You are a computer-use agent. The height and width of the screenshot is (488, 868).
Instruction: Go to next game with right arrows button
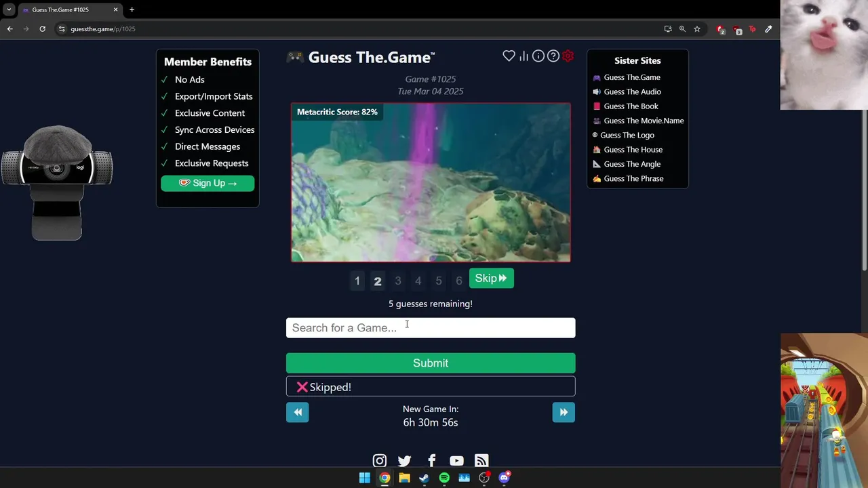tap(564, 412)
